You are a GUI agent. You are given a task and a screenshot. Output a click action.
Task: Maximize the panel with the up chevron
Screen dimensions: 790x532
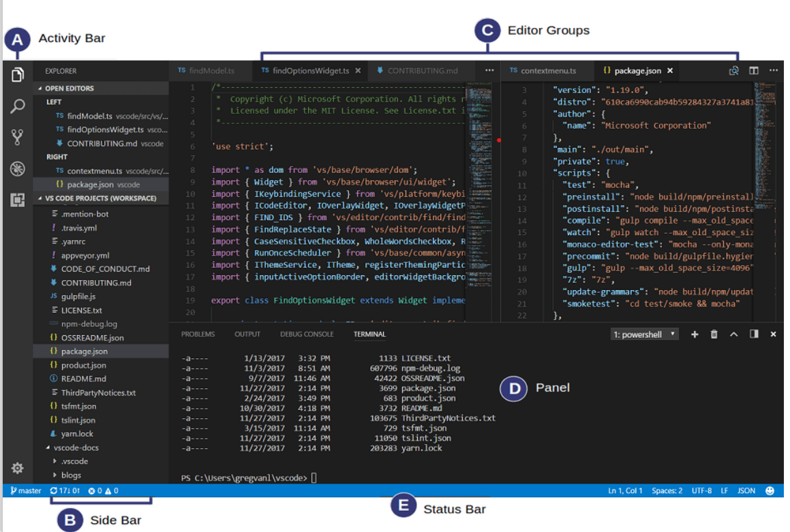coord(734,334)
